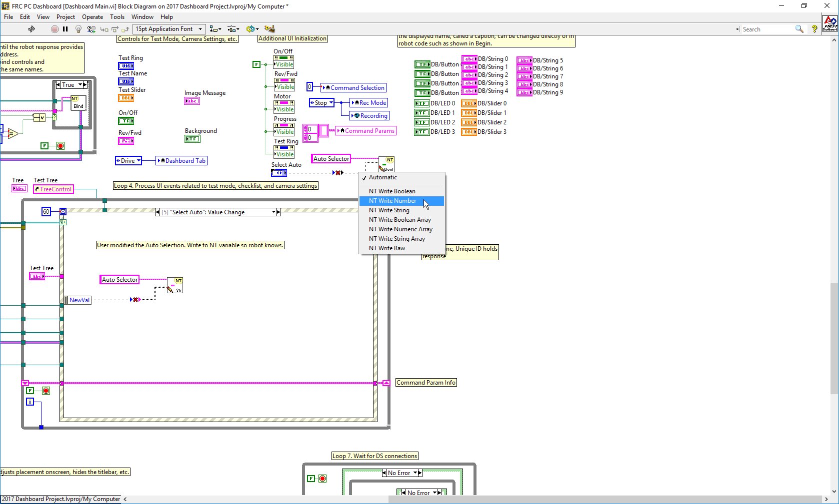Click the TreeControl reference node
839x504 pixels.
tap(53, 189)
